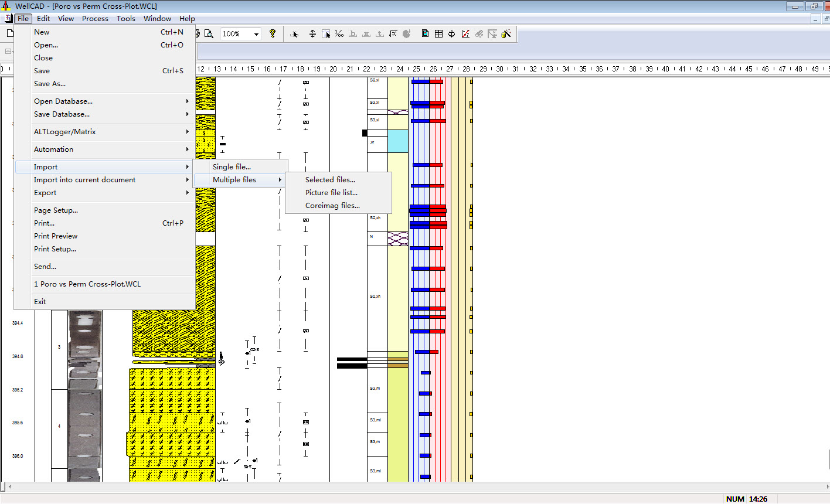830x504 pixels.
Task: Open the 100% zoom level dropdown
Action: pos(256,34)
